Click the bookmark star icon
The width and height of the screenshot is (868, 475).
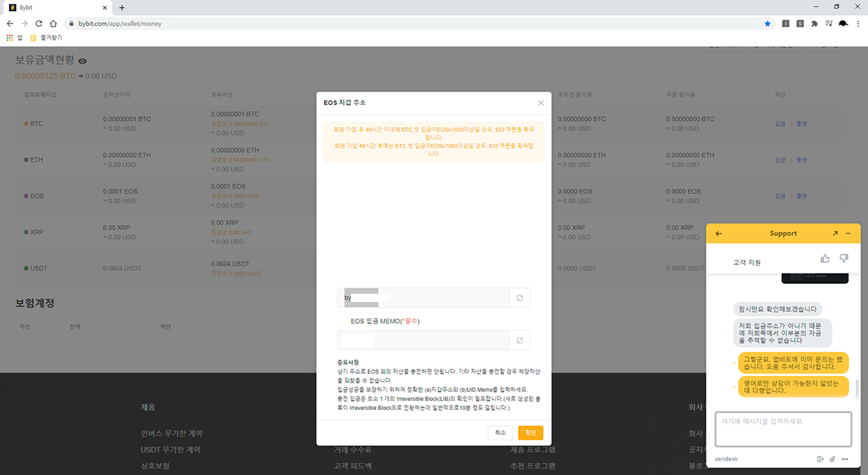click(768, 23)
